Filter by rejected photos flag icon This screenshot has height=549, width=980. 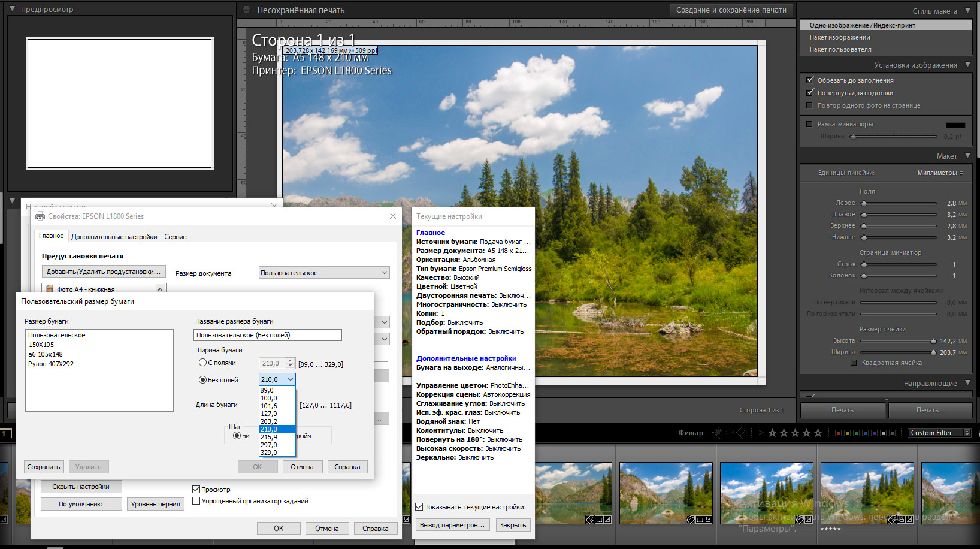(x=741, y=433)
